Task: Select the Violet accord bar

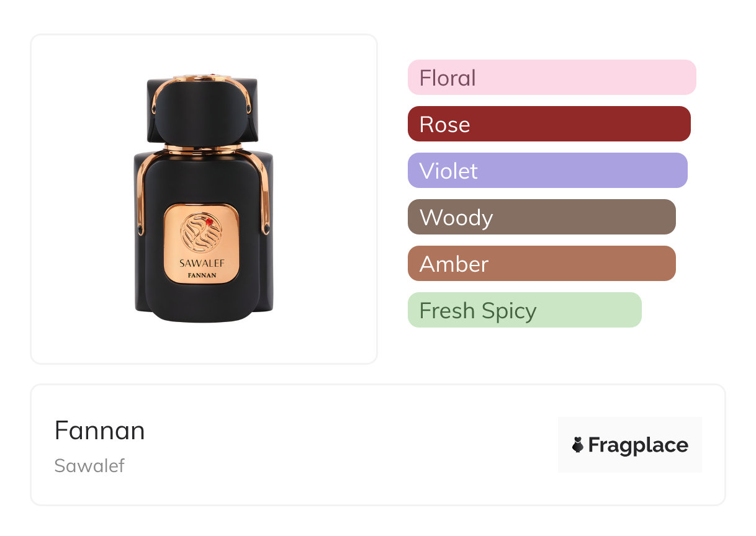Action: pyautogui.click(x=547, y=171)
